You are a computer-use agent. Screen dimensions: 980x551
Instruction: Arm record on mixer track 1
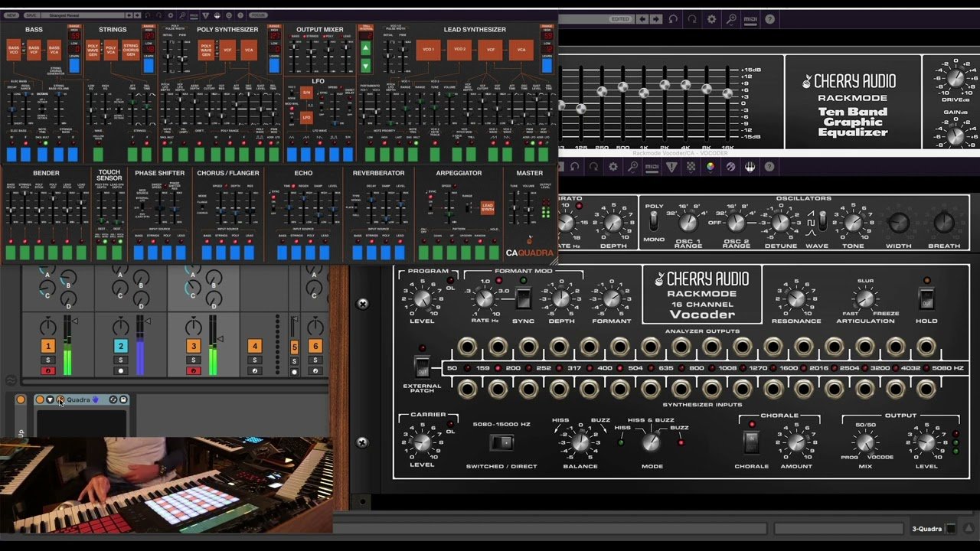click(x=47, y=371)
